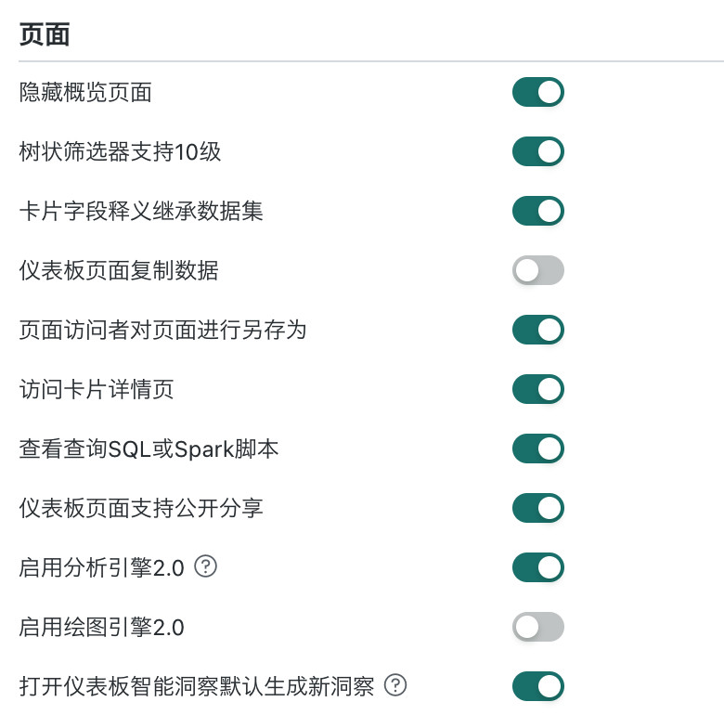Click the 访问卡片详情页 label text

(97, 389)
